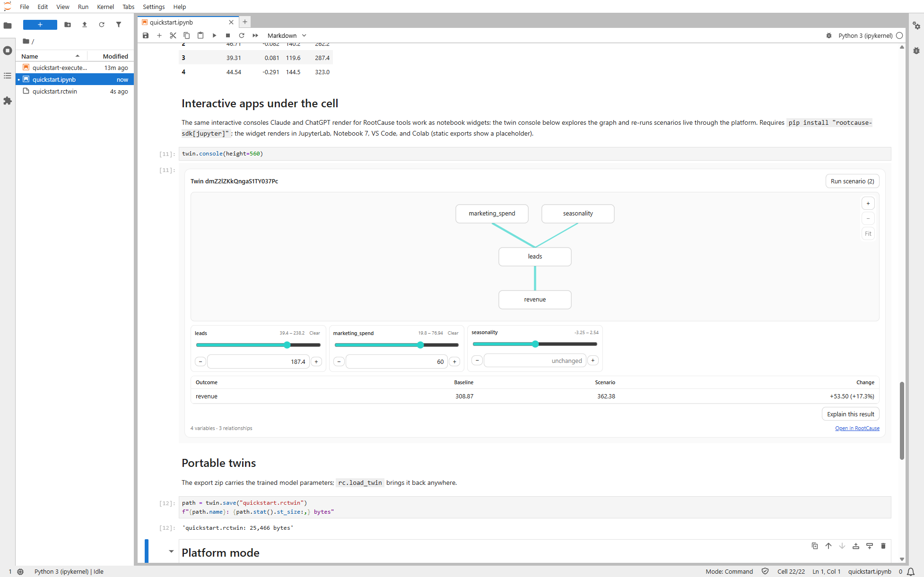The width and height of the screenshot is (924, 577).
Task: Fit the graph to view
Action: point(868,233)
